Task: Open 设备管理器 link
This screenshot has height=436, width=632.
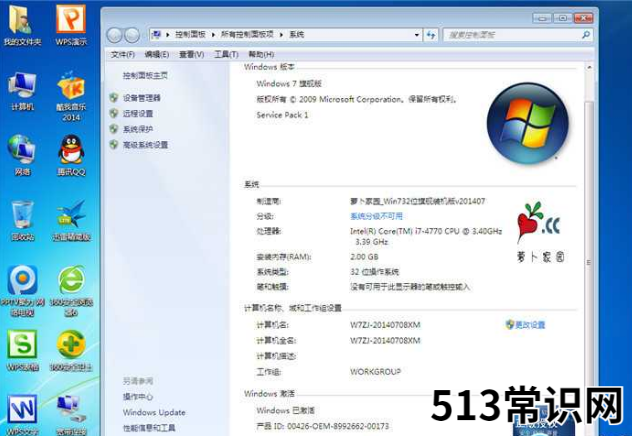Action: point(141,98)
